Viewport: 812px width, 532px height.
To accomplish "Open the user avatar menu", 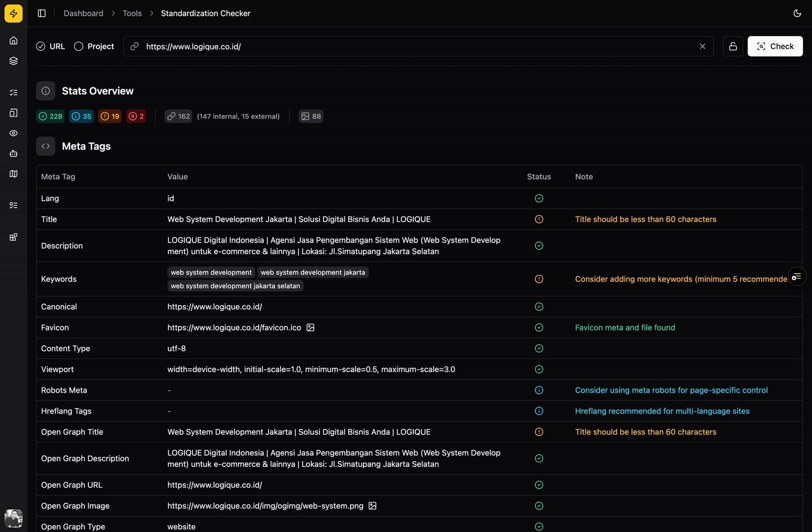I will pyautogui.click(x=13, y=518).
